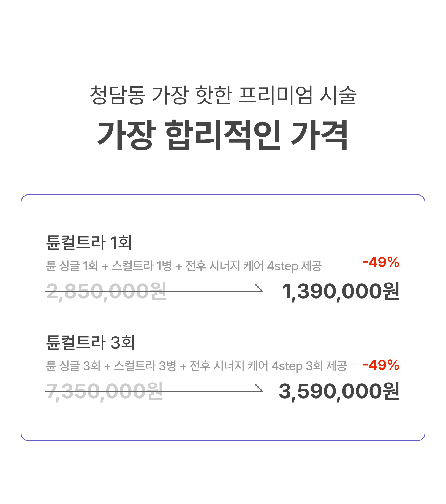Click the 스컬트라 1병 text
This screenshot has width=446, height=504.
tap(142, 266)
